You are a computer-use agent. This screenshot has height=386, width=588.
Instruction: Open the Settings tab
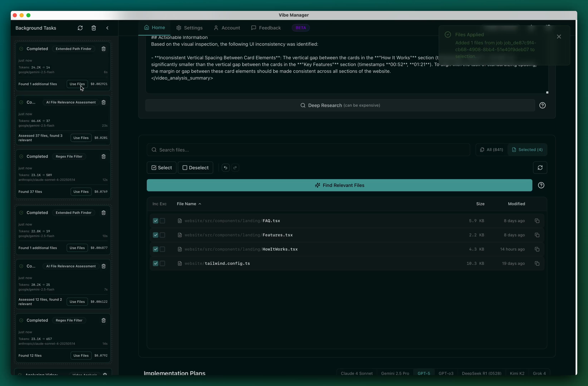[190, 28]
